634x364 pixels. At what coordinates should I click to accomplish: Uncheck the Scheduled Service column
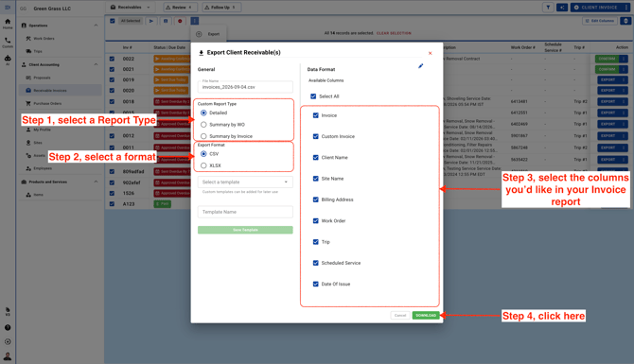316,263
